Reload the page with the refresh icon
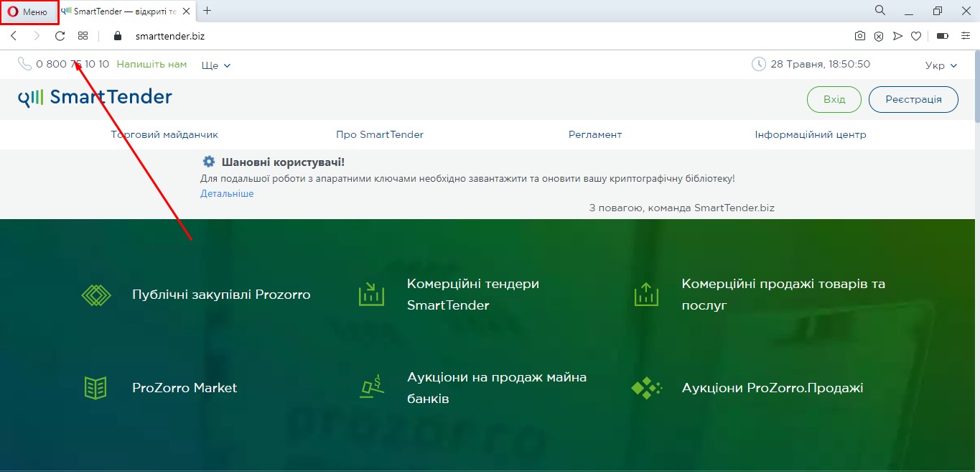The height and width of the screenshot is (472, 980). coord(60,36)
